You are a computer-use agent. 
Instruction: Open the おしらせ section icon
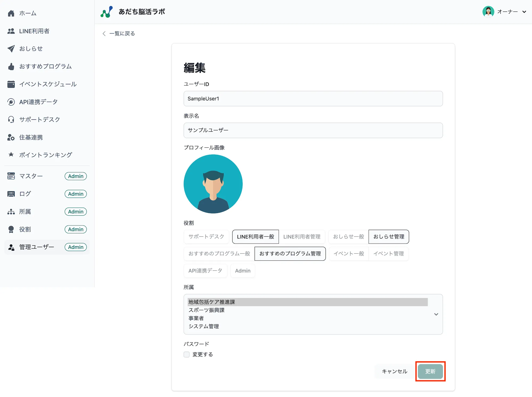coord(11,49)
